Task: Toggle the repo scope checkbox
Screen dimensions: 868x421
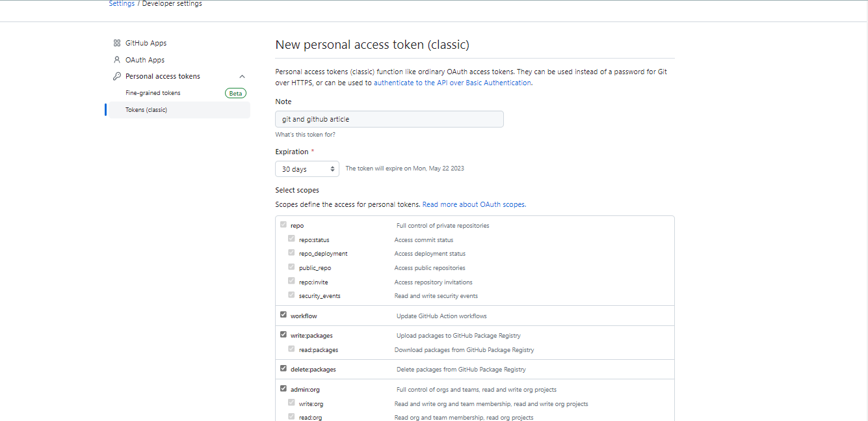Action: (283, 225)
